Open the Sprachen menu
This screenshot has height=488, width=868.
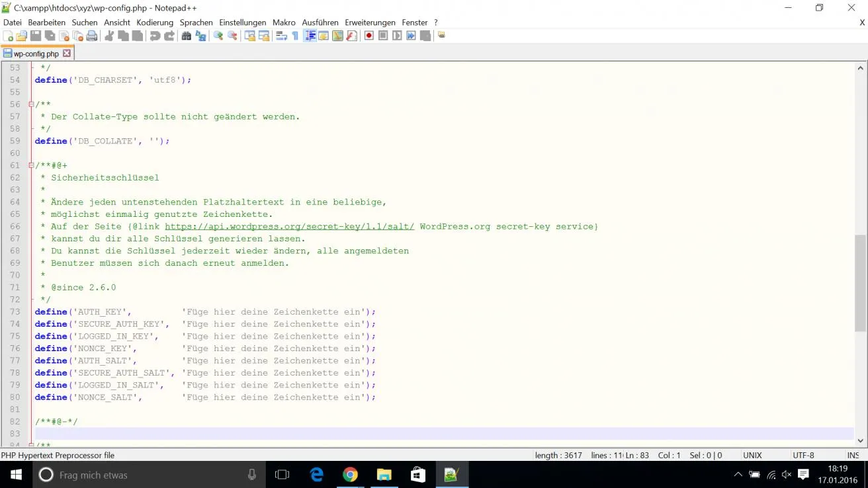(196, 22)
